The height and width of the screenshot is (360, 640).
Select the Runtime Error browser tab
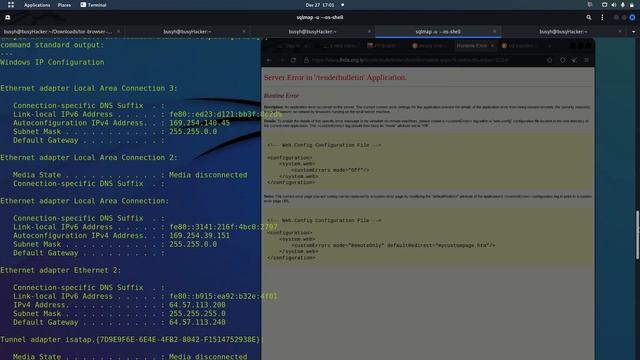click(475, 46)
